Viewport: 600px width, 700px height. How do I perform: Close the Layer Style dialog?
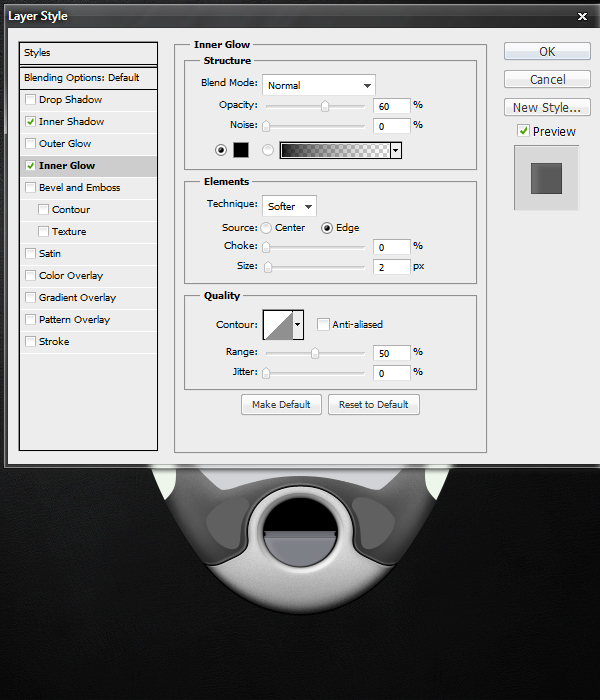tap(582, 17)
